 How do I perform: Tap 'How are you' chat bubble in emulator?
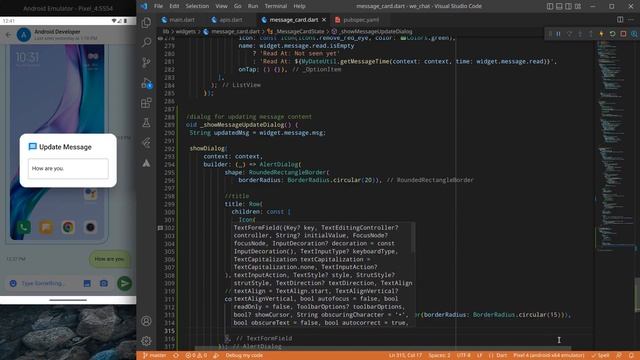pyautogui.click(x=109, y=259)
